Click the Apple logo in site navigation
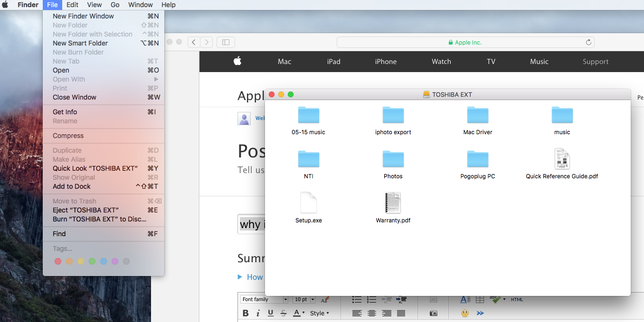644x322 pixels. coord(237,61)
